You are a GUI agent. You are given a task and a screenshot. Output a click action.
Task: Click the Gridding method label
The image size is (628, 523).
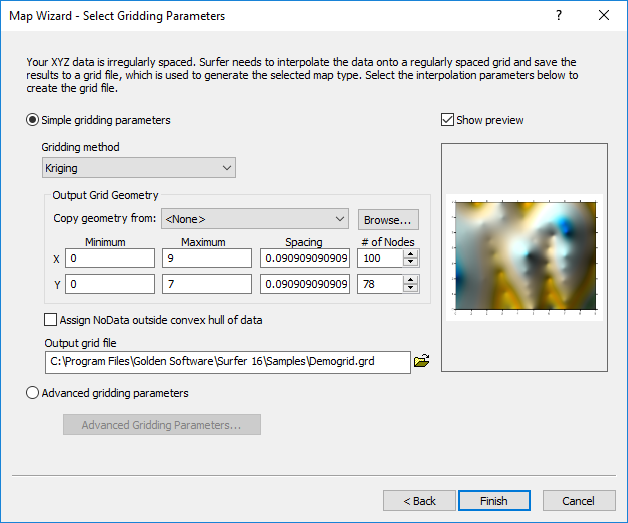pyautogui.click(x=81, y=147)
